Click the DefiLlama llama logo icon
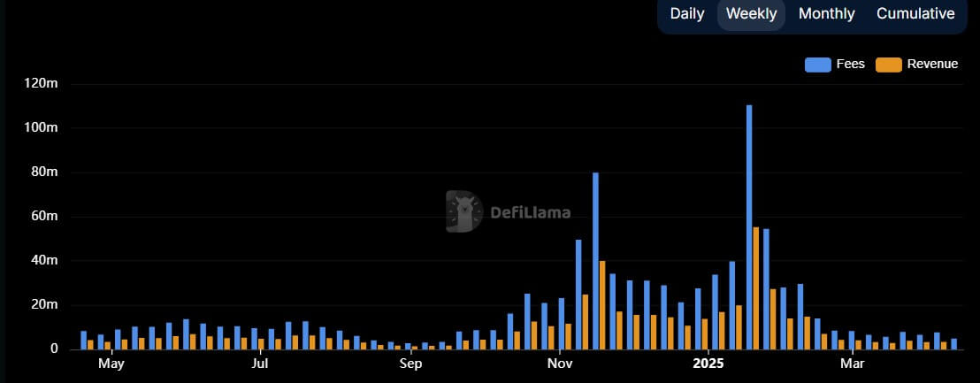The width and height of the screenshot is (980, 383). pos(463,212)
